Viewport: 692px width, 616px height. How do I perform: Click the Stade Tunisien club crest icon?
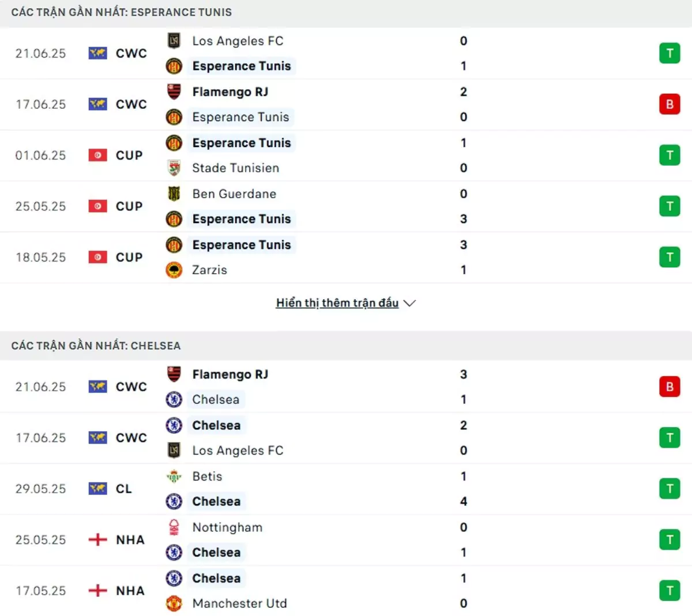[174, 168]
